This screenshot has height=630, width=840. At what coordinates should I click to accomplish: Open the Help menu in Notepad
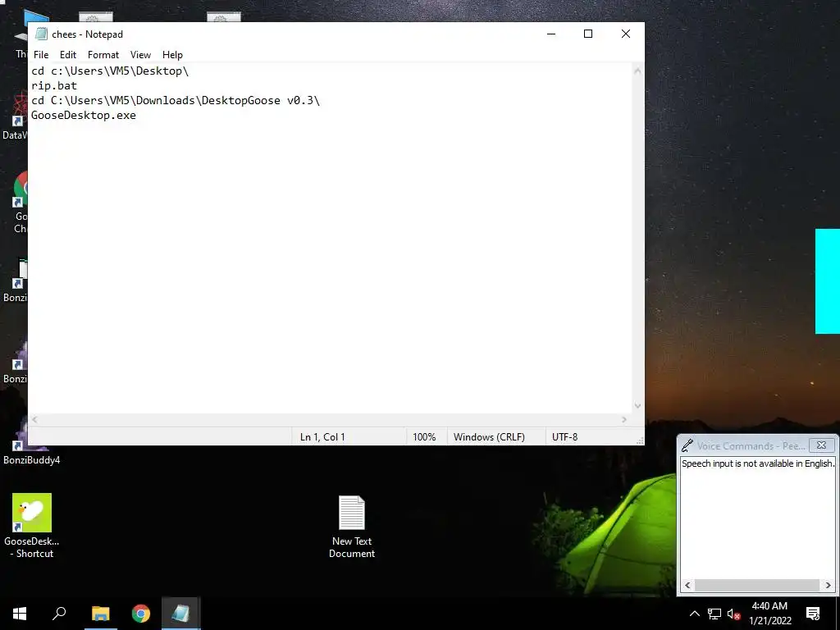(x=172, y=55)
